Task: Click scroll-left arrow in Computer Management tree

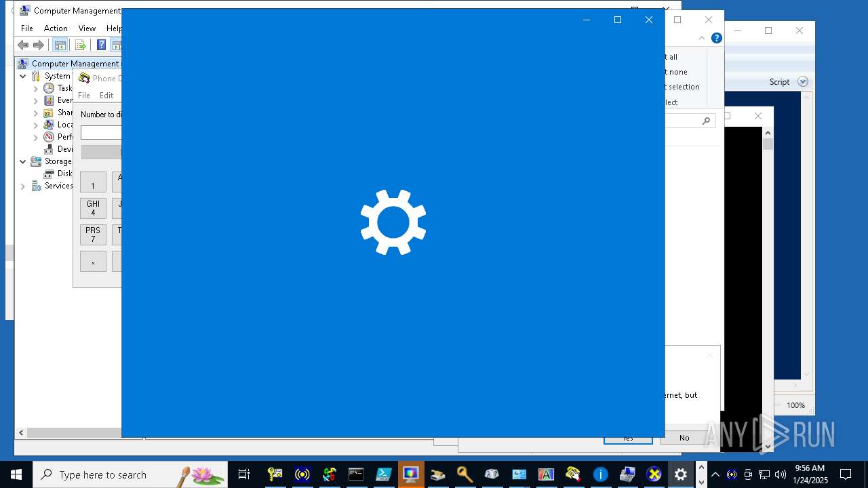Action: pos(21,432)
